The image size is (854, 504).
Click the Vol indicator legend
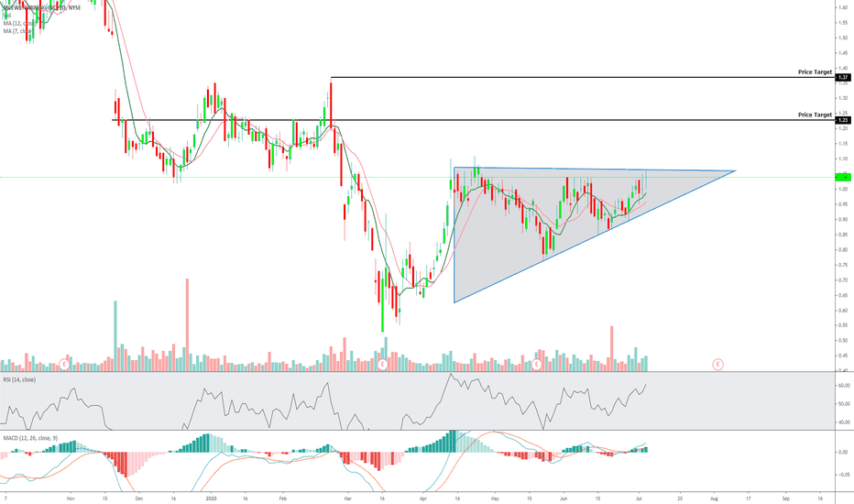pos(6,16)
